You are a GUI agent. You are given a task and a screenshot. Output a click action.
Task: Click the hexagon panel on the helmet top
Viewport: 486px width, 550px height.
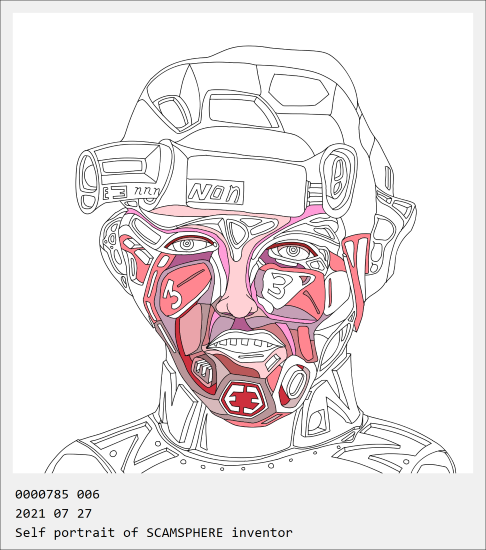(299, 90)
